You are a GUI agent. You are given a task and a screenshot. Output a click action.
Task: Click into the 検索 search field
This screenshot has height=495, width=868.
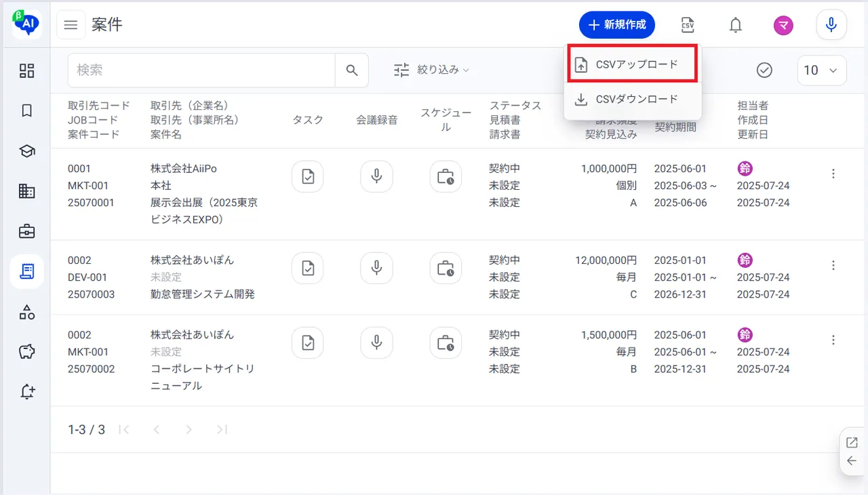click(x=201, y=71)
